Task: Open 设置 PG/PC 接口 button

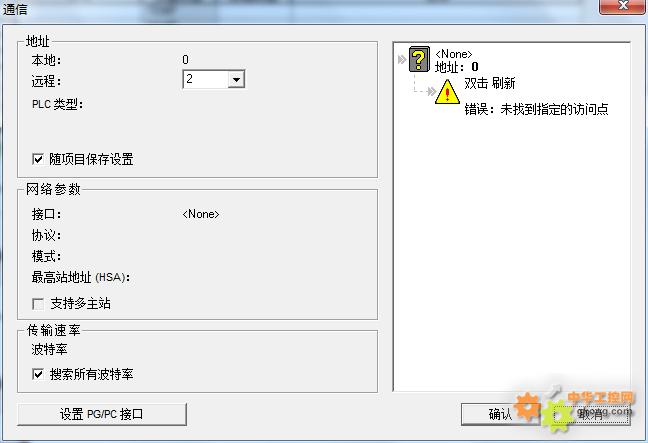Action: [x=102, y=414]
